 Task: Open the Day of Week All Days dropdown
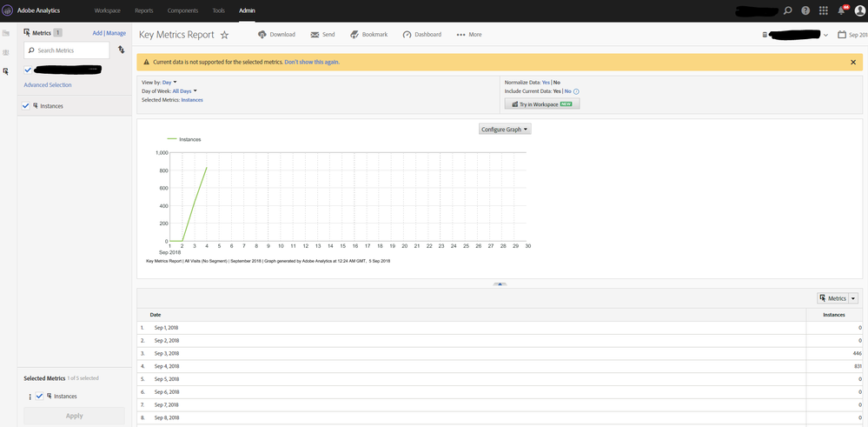pyautogui.click(x=184, y=91)
